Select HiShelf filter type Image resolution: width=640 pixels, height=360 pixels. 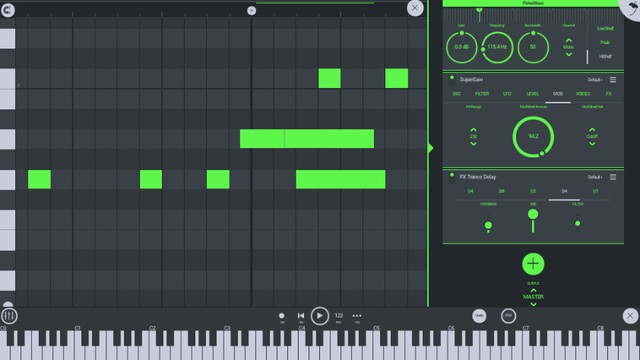605,56
